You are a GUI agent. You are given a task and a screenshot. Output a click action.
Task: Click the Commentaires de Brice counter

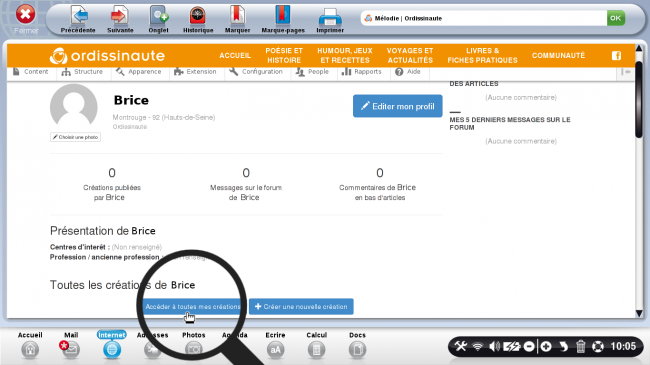(378, 185)
